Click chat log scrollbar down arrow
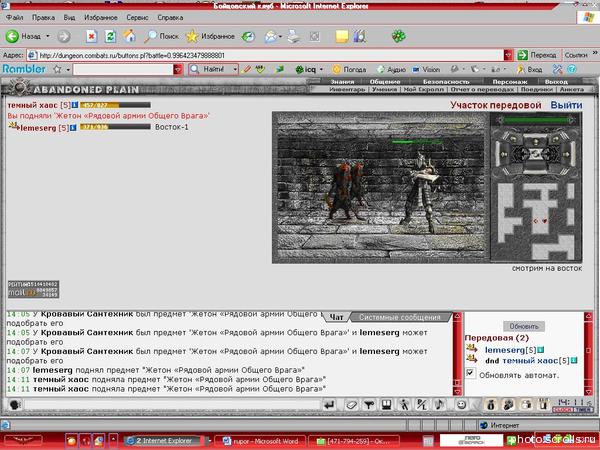 click(x=457, y=391)
